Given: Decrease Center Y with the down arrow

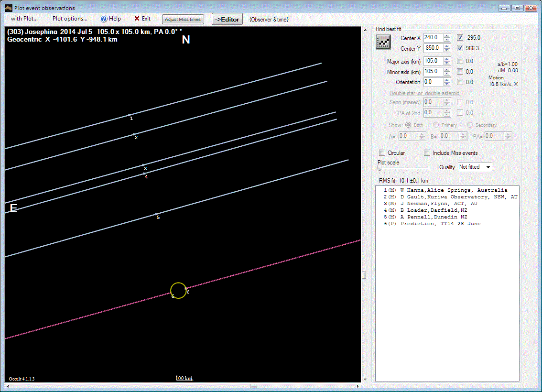Looking at the screenshot, I should (x=447, y=50).
